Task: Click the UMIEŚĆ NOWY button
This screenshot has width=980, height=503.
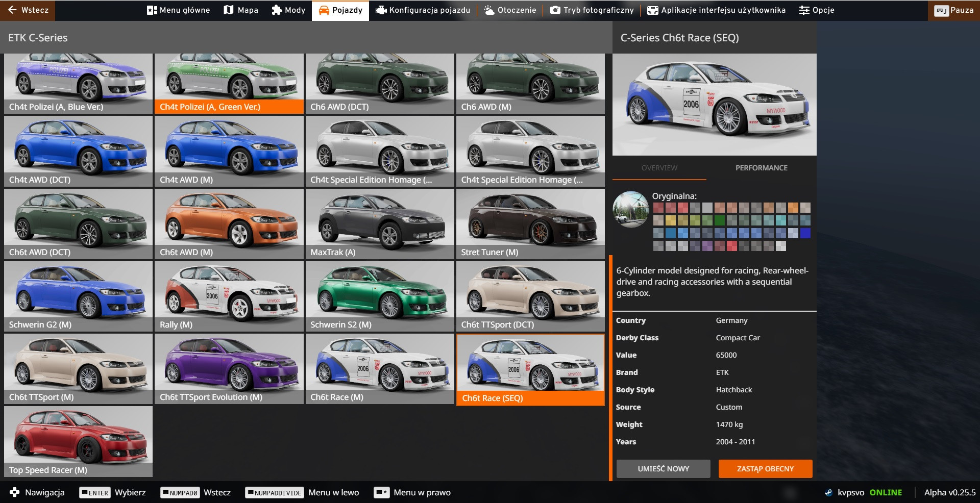Action: 663,468
